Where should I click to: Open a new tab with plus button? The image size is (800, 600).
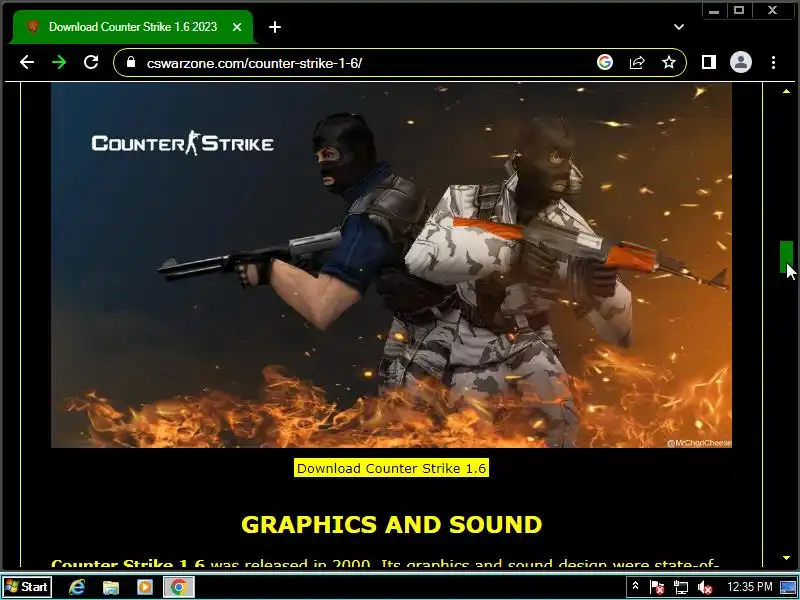tap(275, 27)
